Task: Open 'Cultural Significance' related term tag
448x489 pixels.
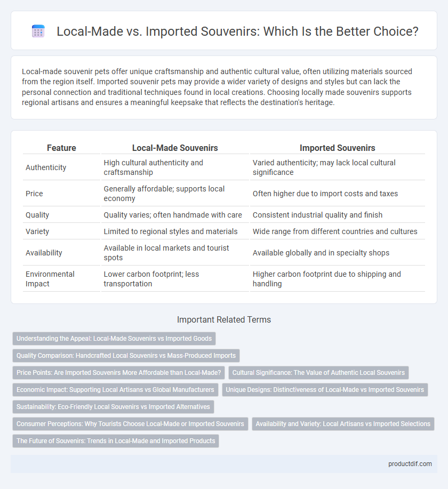Action: click(318, 373)
